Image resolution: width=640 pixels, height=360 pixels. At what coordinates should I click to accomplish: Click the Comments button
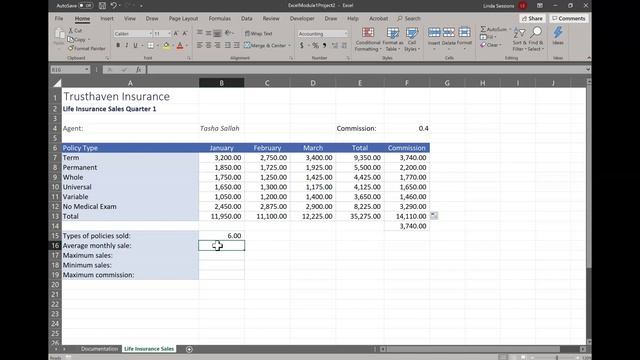coord(569,18)
